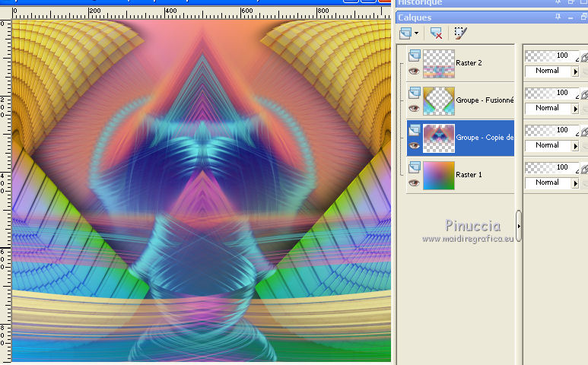This screenshot has width=588, height=365.
Task: Click the layers pane splitter arrow handle
Action: click(x=519, y=226)
